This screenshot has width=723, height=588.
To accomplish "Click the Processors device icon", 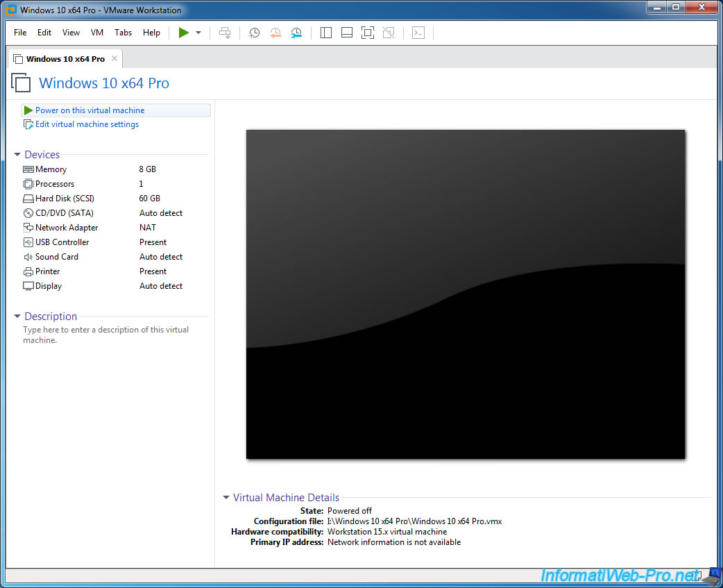I will 28,184.
